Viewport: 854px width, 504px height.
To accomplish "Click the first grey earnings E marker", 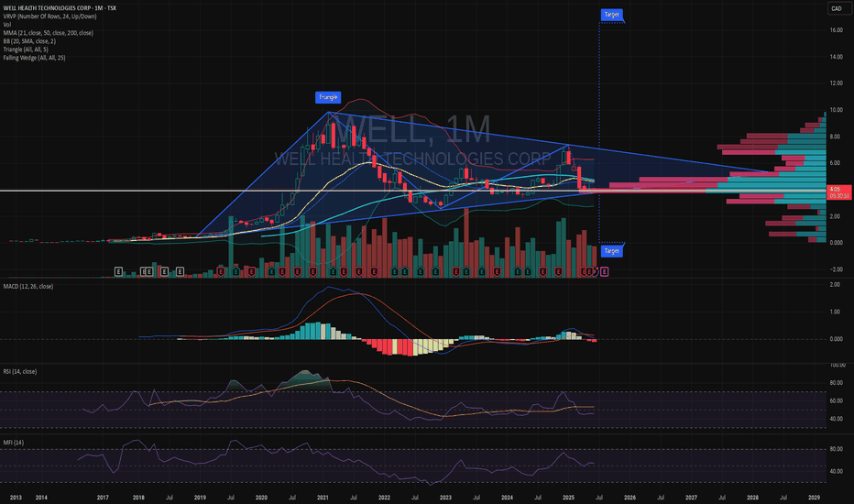I will [118, 271].
